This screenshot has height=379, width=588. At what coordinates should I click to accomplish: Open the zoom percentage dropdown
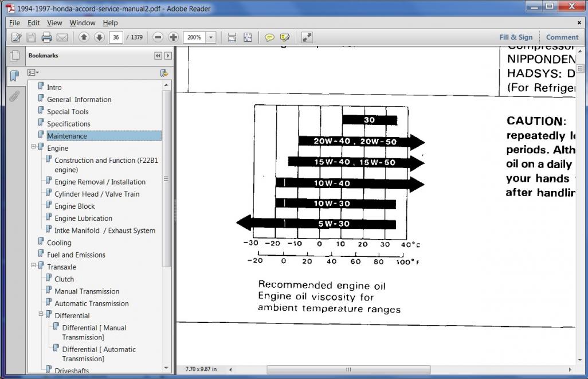point(211,37)
